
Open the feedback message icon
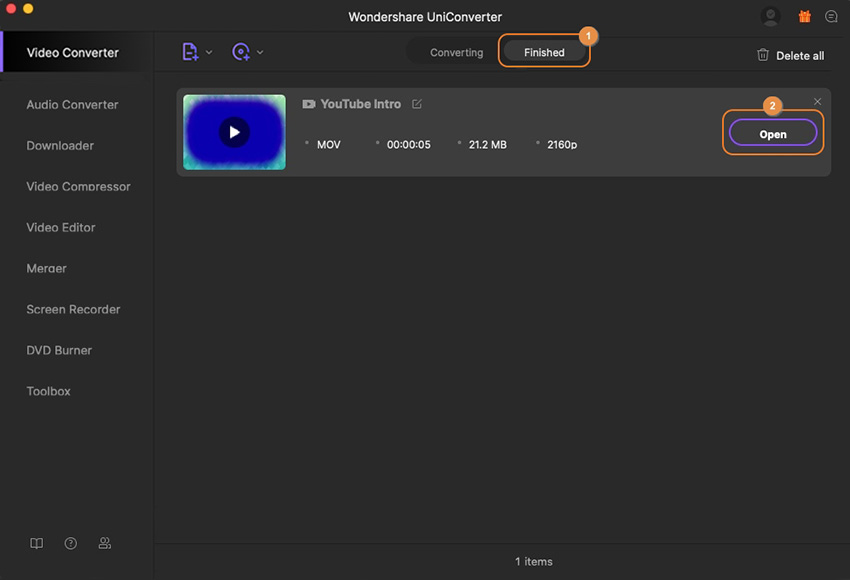(831, 16)
